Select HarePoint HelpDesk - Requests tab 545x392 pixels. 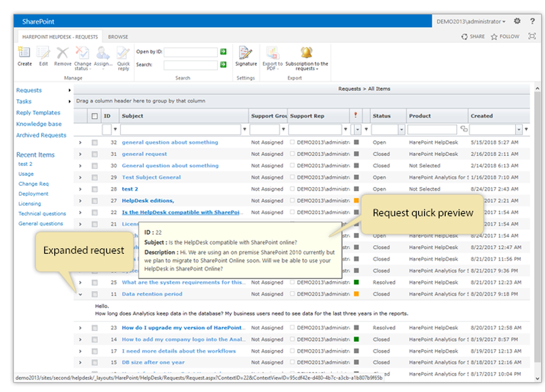coord(60,37)
